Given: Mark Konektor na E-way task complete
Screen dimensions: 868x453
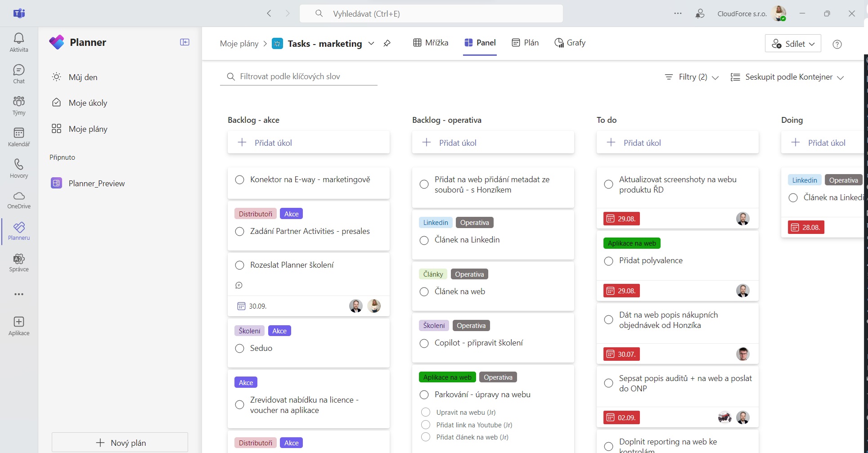Looking at the screenshot, I should (x=240, y=180).
